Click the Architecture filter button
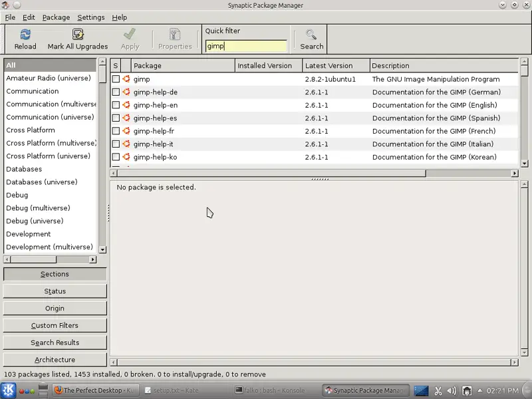The height and width of the screenshot is (399, 532). point(55,360)
